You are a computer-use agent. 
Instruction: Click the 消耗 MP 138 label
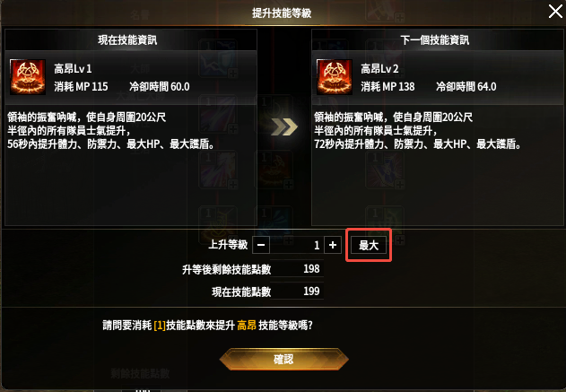[387, 87]
